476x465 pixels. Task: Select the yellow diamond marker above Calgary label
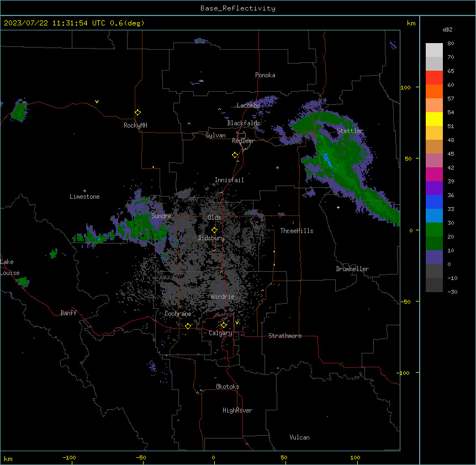coord(224,325)
